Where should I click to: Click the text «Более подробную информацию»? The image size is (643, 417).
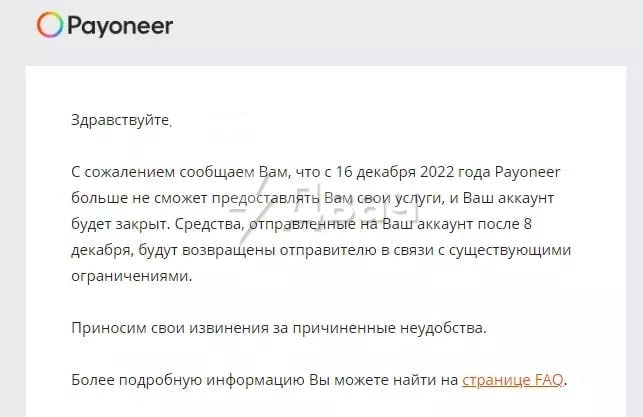pyautogui.click(x=188, y=380)
